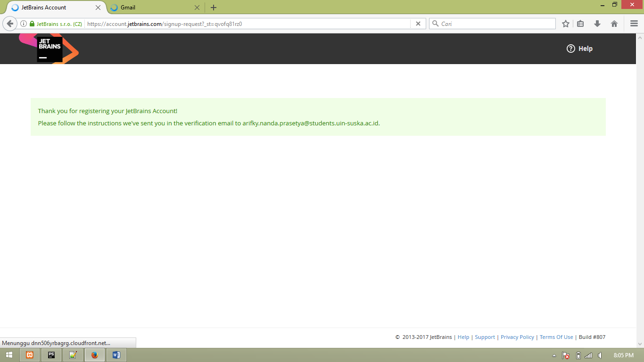
Task: Click the Help text in header
Action: [x=586, y=49]
